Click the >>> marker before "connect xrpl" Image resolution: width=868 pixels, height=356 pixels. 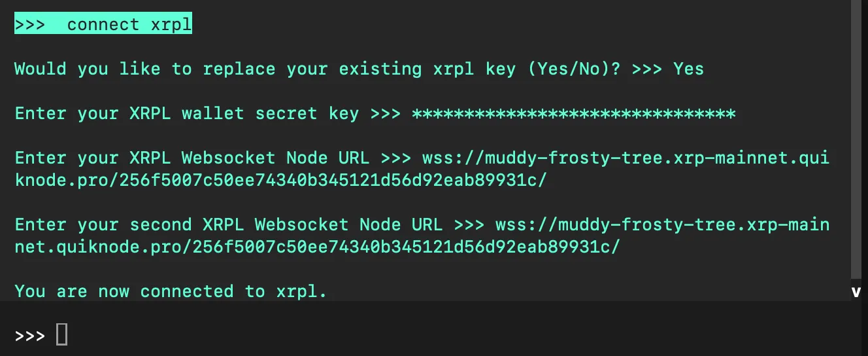click(x=30, y=25)
